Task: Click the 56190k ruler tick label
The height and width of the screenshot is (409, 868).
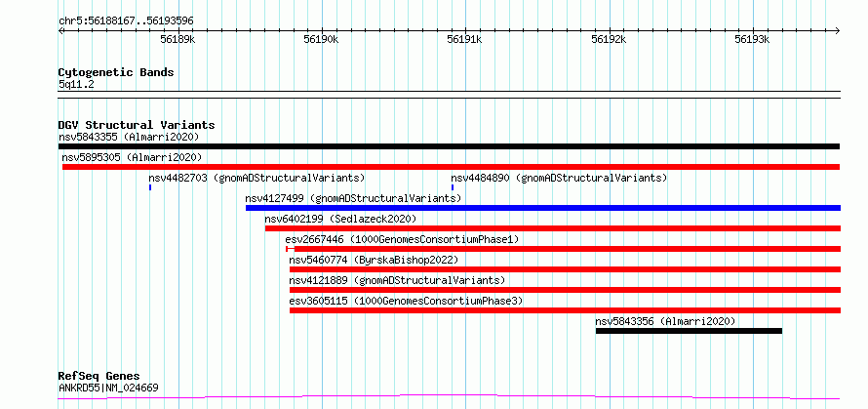Action: [x=321, y=39]
